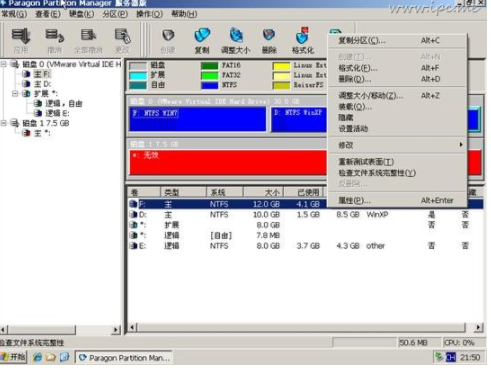Image resolution: width=491 pixels, height=374 pixels.
Task: Click the Copy (复制) partition toolbar icon
Action: coord(202,35)
